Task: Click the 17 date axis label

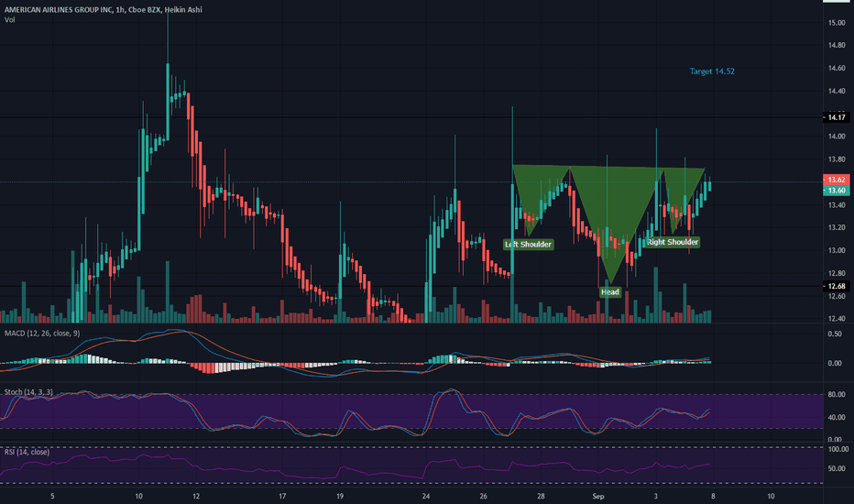Action: click(282, 496)
